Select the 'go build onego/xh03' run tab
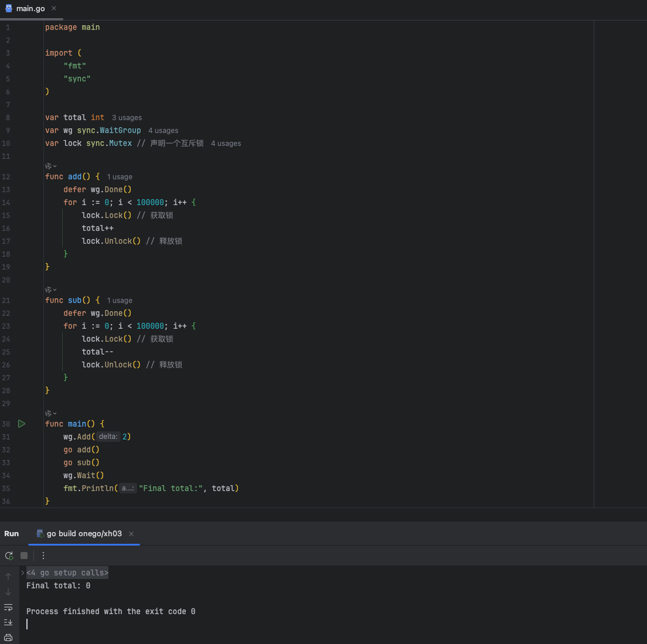Screen dimensions: 647x644 click(x=84, y=533)
